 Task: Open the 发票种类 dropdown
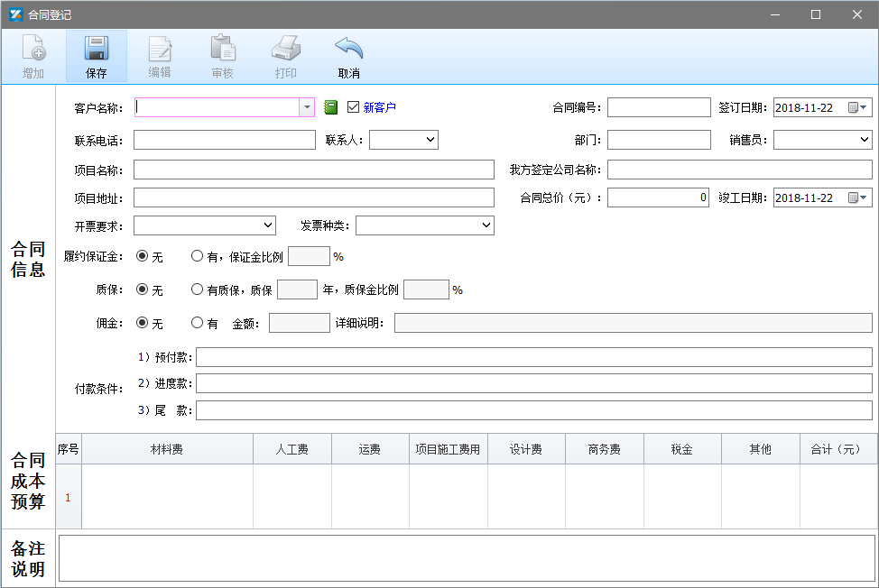[486, 225]
